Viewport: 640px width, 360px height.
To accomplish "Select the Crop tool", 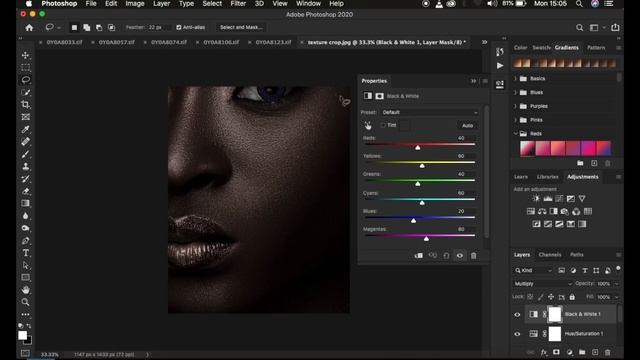I will point(25,104).
